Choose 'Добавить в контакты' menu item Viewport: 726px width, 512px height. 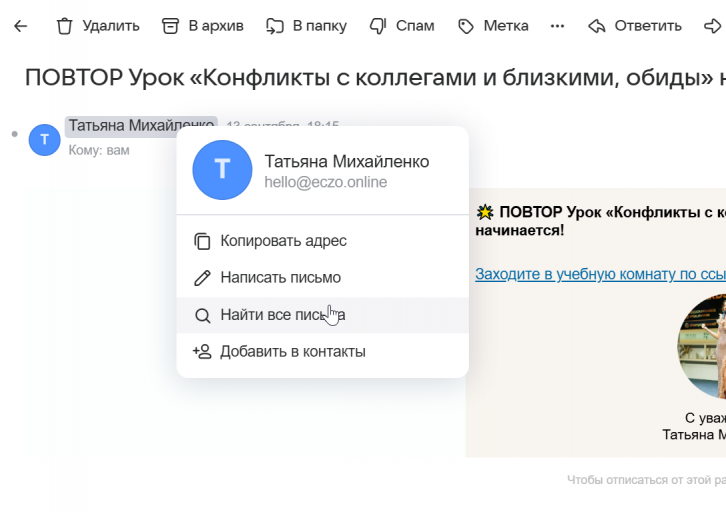click(323, 352)
